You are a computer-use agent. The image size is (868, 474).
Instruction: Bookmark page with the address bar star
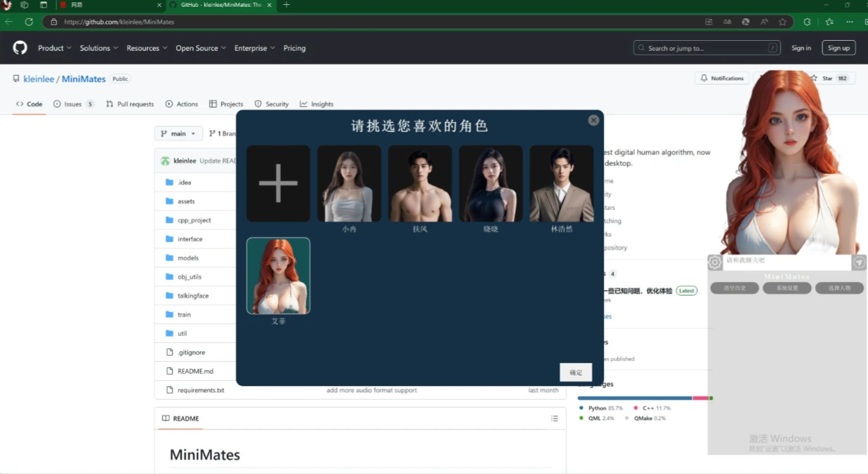[x=782, y=22]
